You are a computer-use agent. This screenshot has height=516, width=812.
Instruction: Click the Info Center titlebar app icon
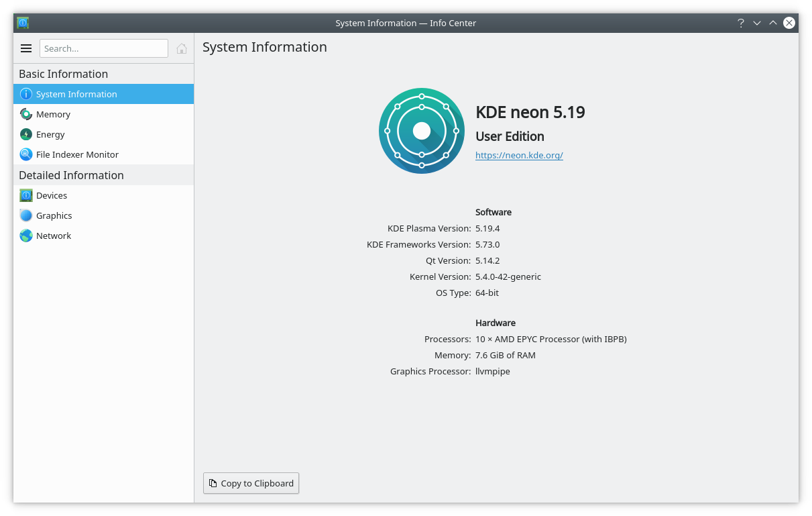click(x=23, y=23)
